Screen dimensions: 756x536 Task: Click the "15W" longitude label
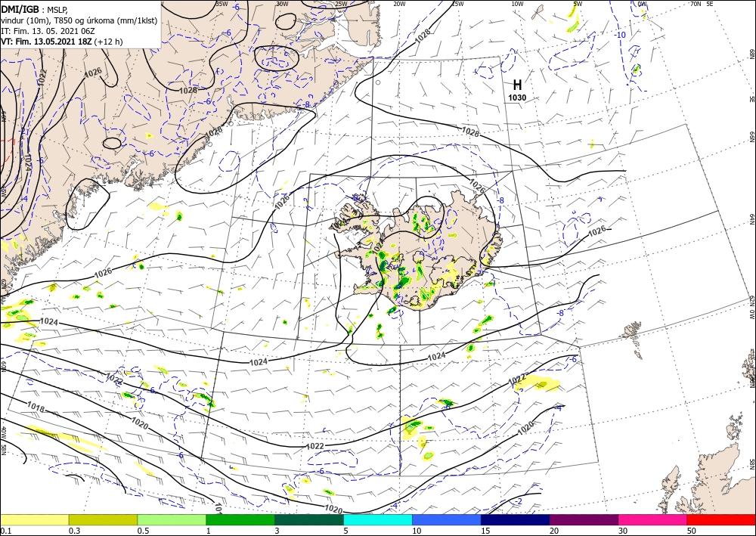click(458, 4)
